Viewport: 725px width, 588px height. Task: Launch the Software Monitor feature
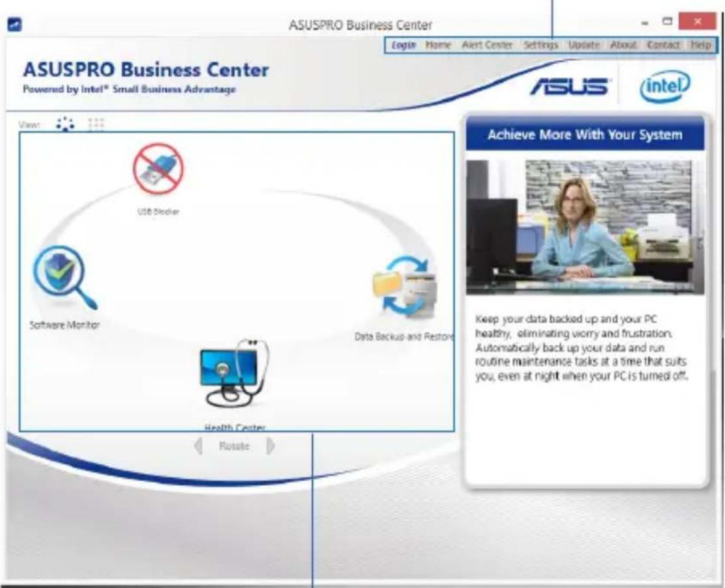(x=65, y=276)
